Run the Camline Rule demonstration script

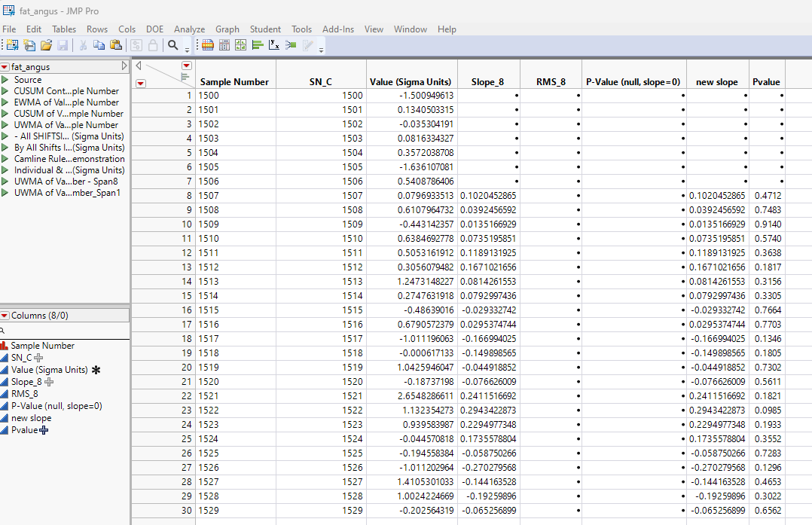click(5, 159)
